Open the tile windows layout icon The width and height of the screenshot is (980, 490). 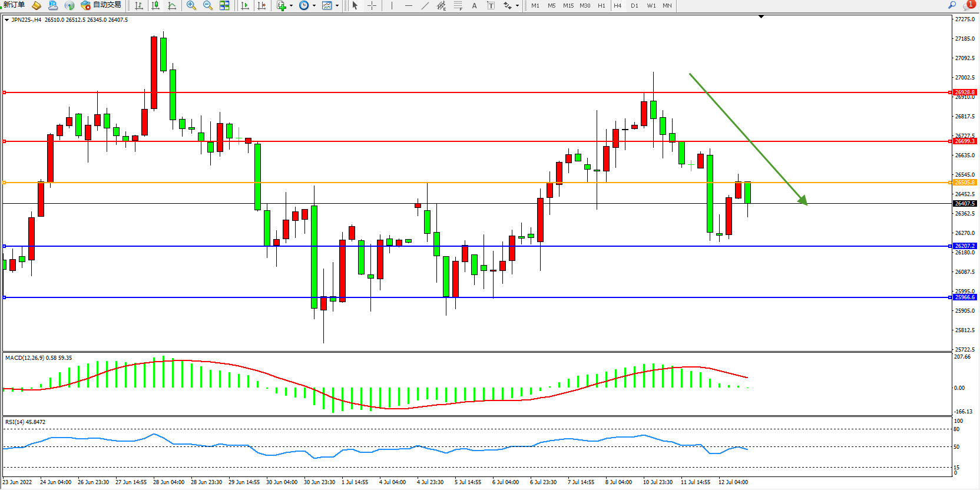tap(224, 5)
